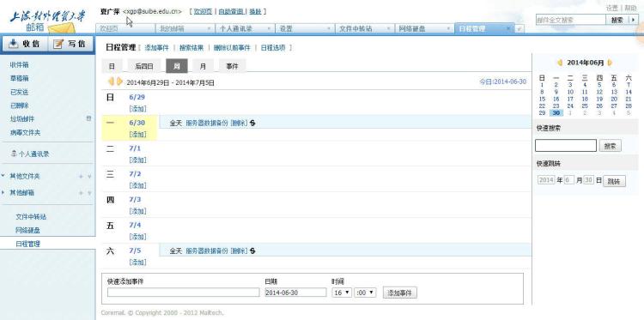Click small button at end of 网络硬盘 tab
Screen dimensions: 644x320
point(448,28)
